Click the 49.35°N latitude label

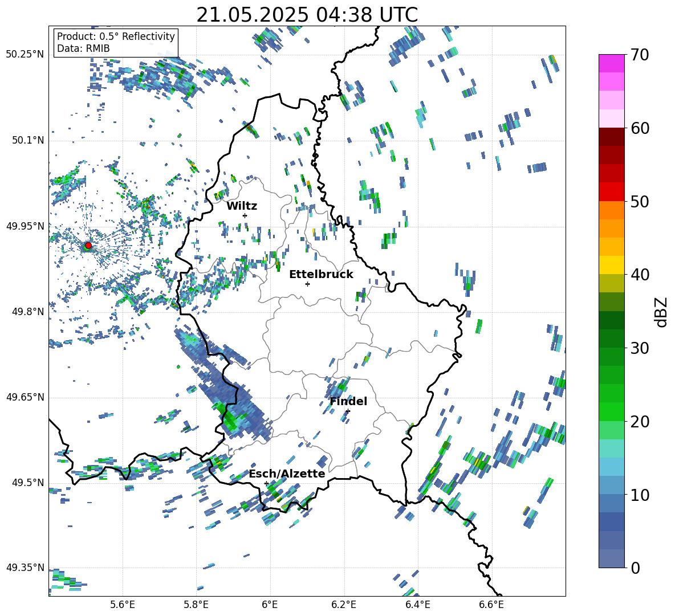(x=25, y=568)
